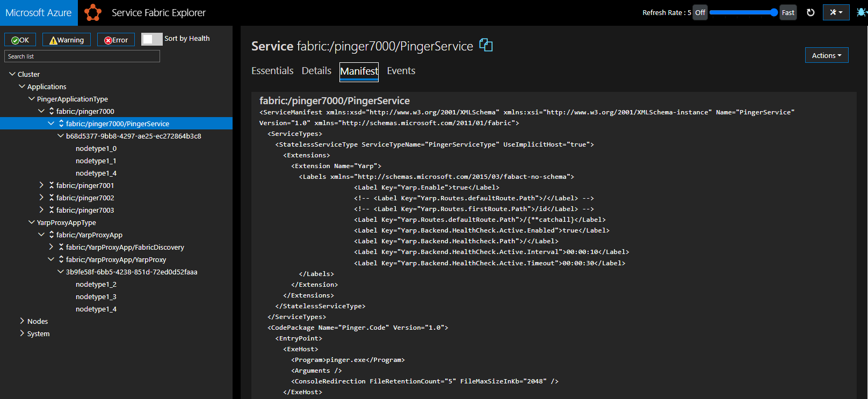Open the fabric:/YarpProxyApp/YarpProxy service
This screenshot has width=868, height=399.
[116, 259]
